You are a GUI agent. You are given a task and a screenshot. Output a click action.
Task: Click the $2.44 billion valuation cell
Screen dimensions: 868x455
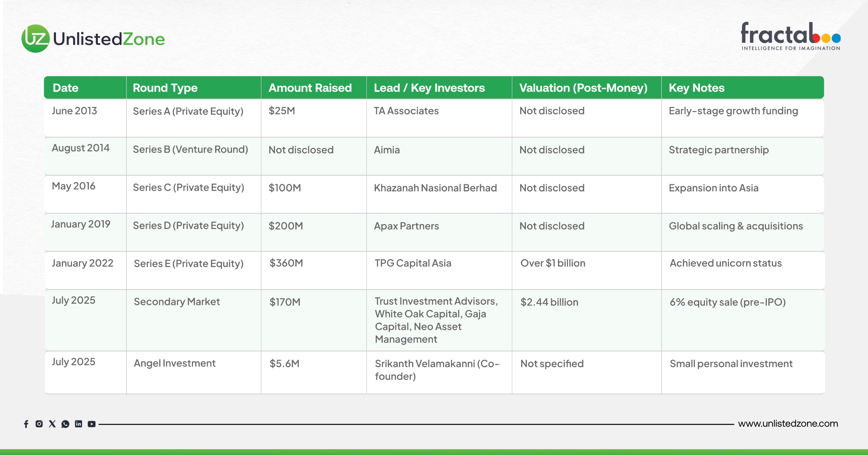point(549,302)
